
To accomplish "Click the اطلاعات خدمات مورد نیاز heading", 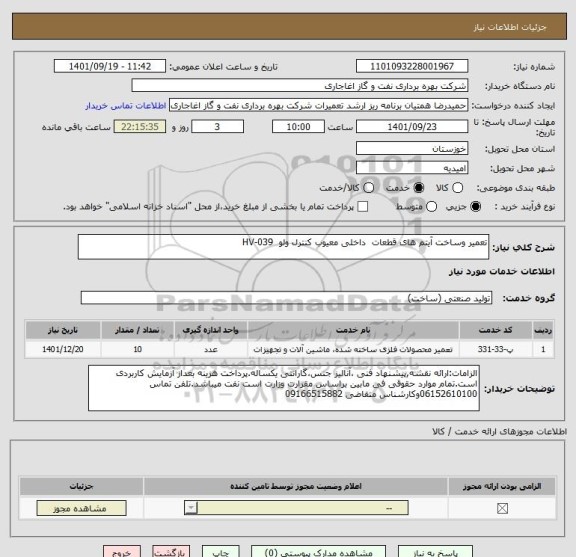I will point(501,272).
